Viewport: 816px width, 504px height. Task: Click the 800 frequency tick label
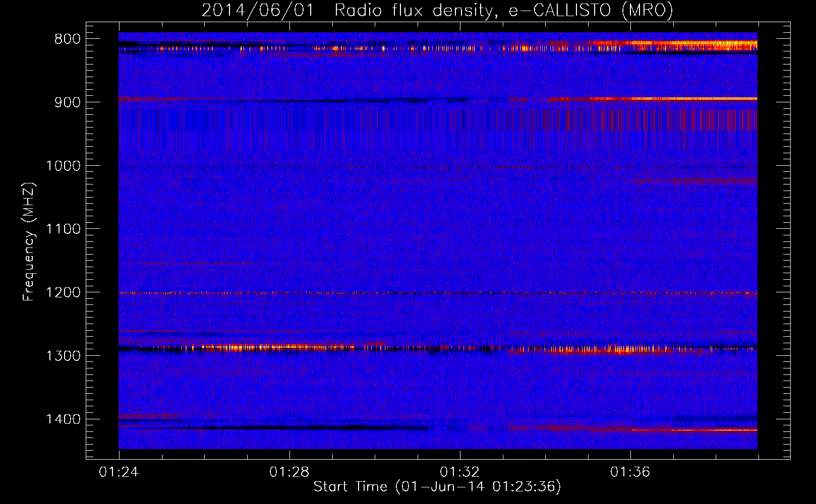click(x=67, y=39)
